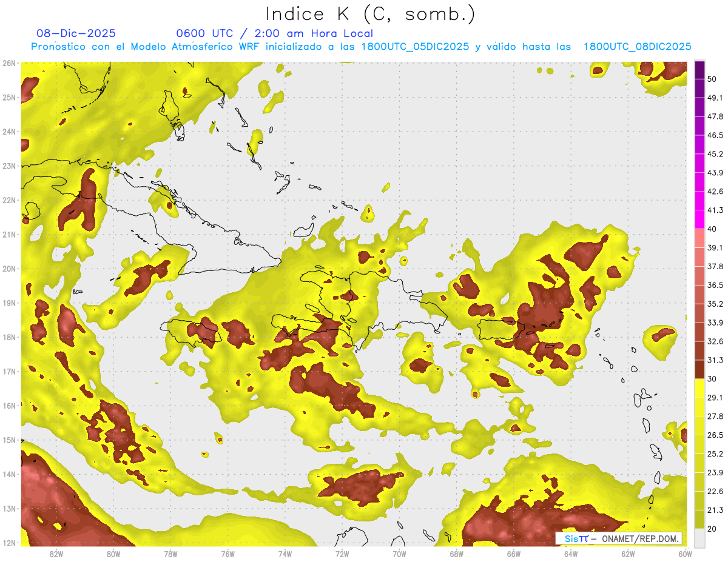This screenshot has width=728, height=562.
Task: Click the "17N" latitude label
Action: (9, 372)
